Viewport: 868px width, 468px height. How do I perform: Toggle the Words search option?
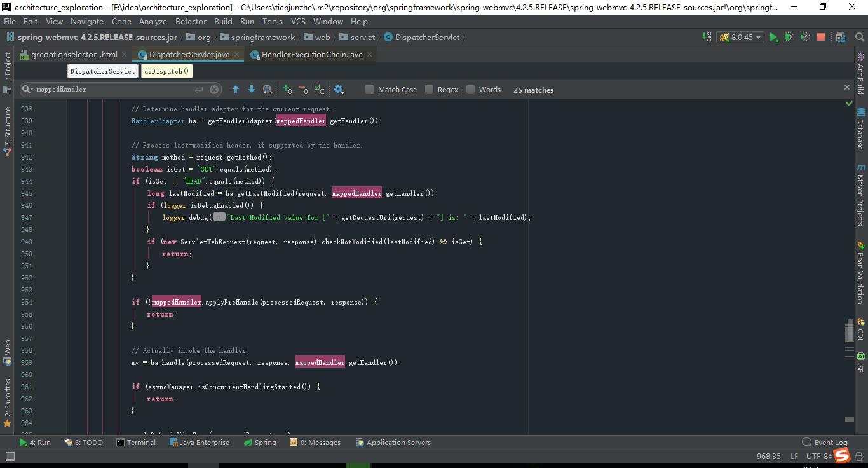pos(471,89)
